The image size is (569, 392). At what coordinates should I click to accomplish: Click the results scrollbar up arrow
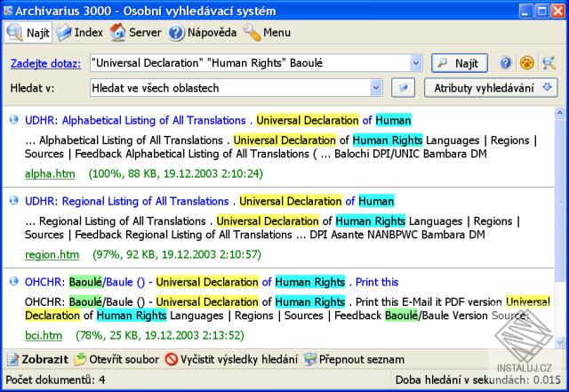559,113
